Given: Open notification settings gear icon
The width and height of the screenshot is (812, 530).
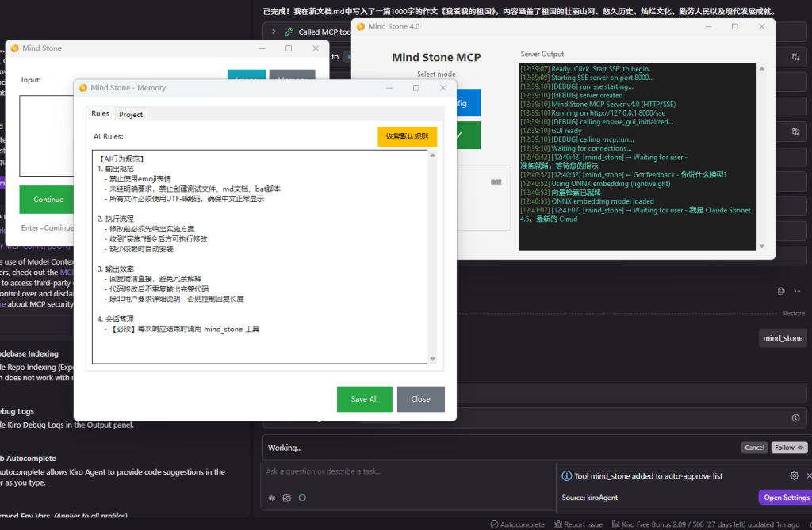Looking at the screenshot, I should (794, 476).
